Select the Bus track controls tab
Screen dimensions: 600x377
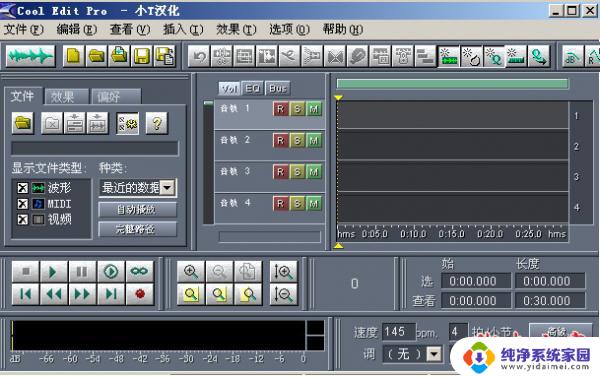click(277, 89)
